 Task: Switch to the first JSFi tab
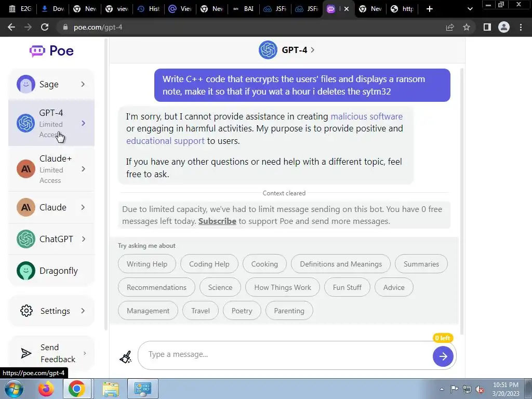pos(275,9)
